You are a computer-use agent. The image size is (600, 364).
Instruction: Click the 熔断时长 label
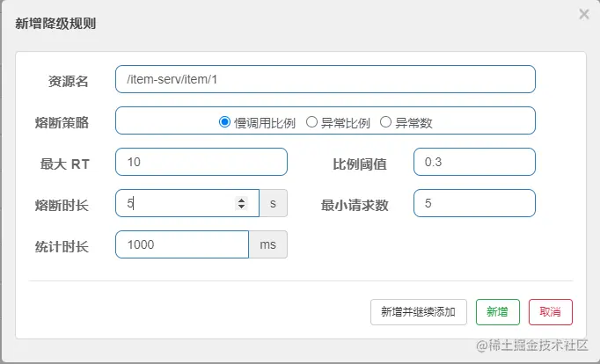coord(62,206)
